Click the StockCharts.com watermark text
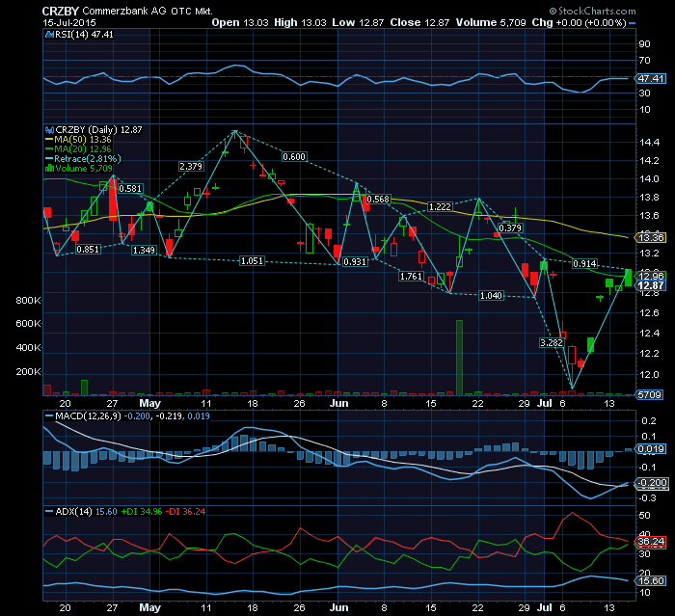Image resolution: width=675 pixels, height=616 pixels. [592, 11]
